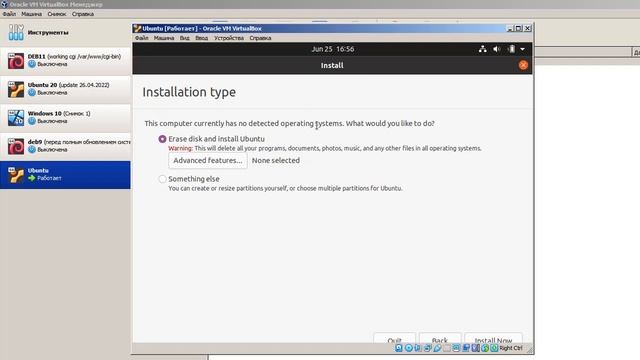The height and width of the screenshot is (360, 640).
Task: Click the battery icon in Ubuntu top bar
Action: coord(511,49)
